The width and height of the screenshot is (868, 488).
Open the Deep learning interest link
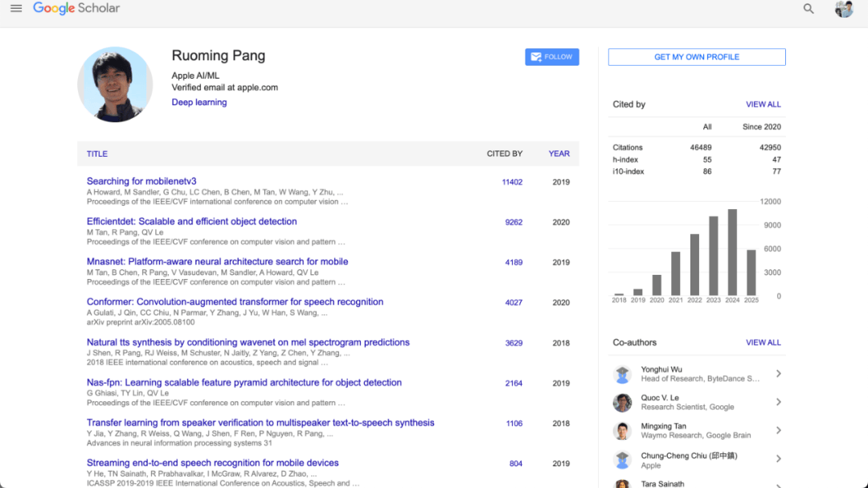(199, 102)
